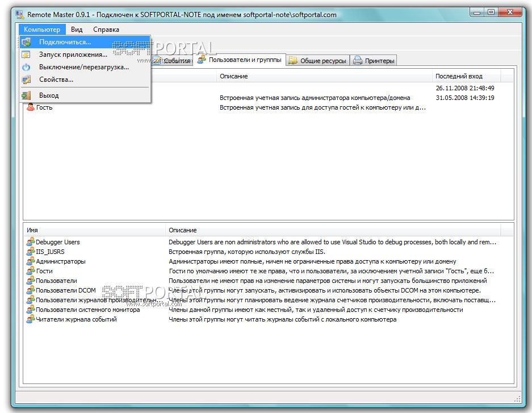
Task: Select Пользователи системного монитора group name
Action: 88,310
